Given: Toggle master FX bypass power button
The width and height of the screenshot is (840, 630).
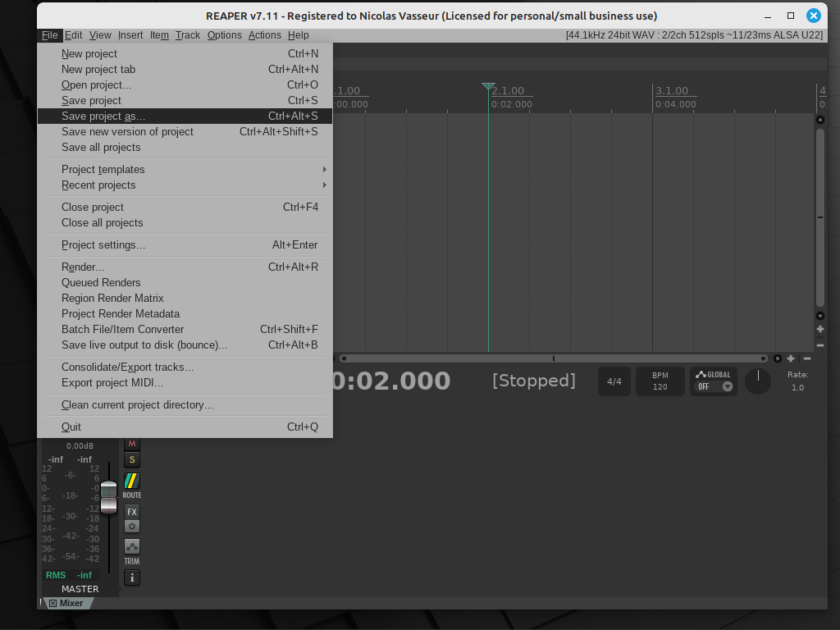Looking at the screenshot, I should 132,526.
